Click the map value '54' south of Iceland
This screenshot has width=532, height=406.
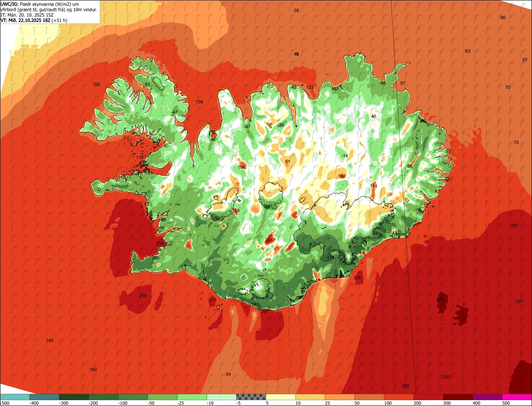(x=228, y=374)
